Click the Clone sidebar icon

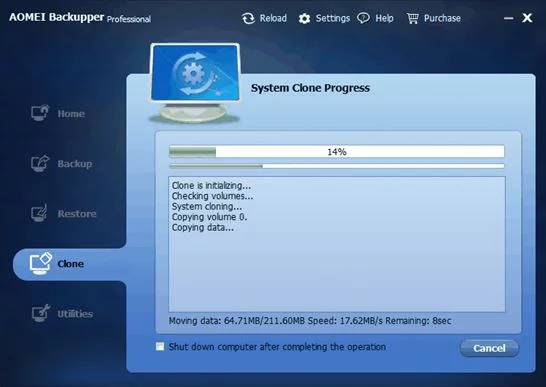(41, 263)
